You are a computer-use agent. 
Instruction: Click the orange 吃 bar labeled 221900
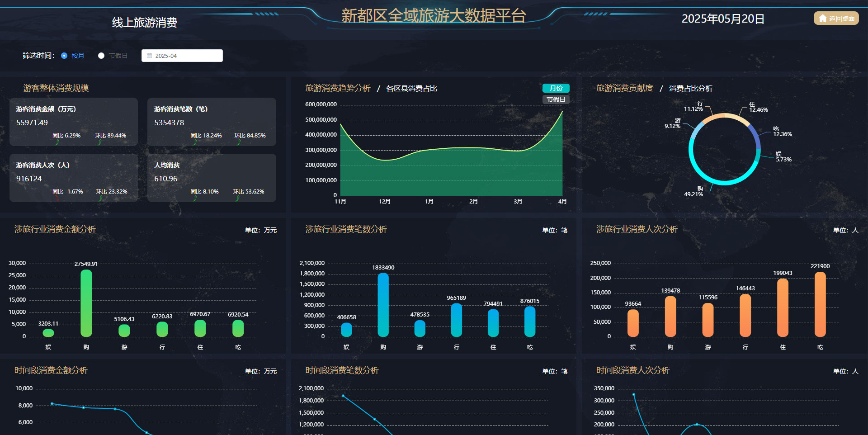(x=820, y=304)
